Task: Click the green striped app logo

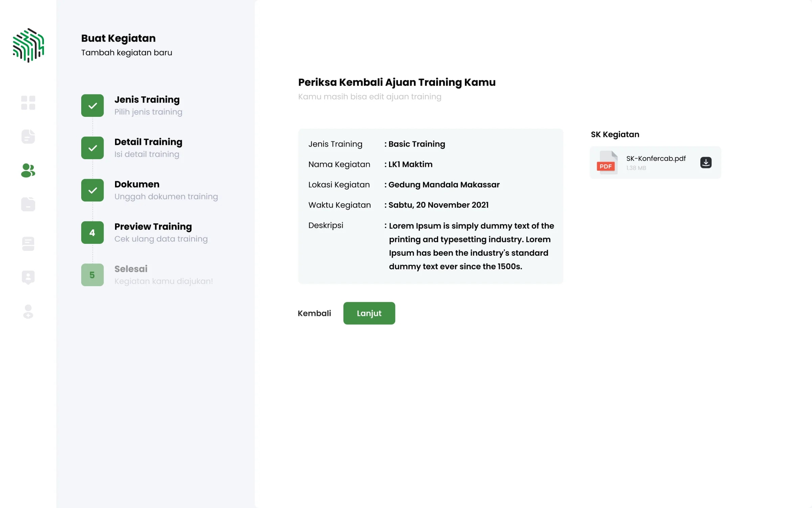Action: (x=28, y=45)
